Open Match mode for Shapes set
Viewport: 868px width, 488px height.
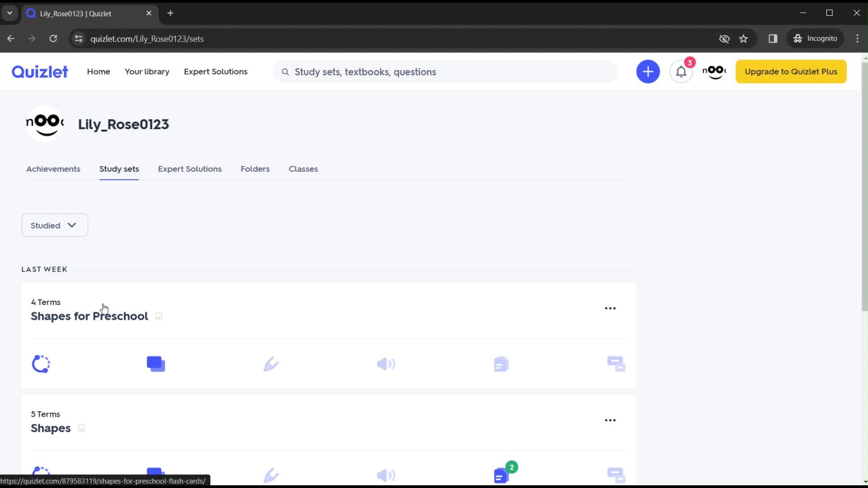coord(616,475)
